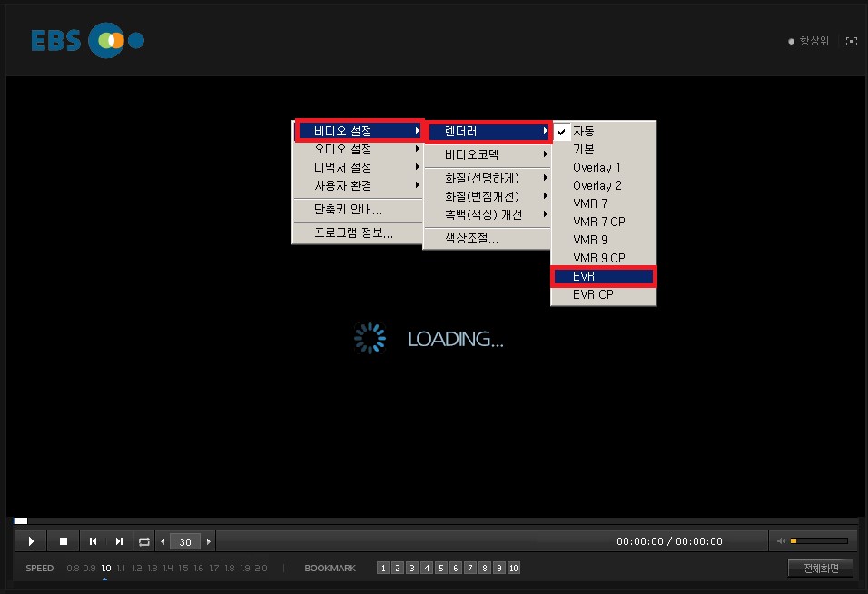Click the EBS logo
This screenshot has width=868, height=594.
pyautogui.click(x=87, y=41)
